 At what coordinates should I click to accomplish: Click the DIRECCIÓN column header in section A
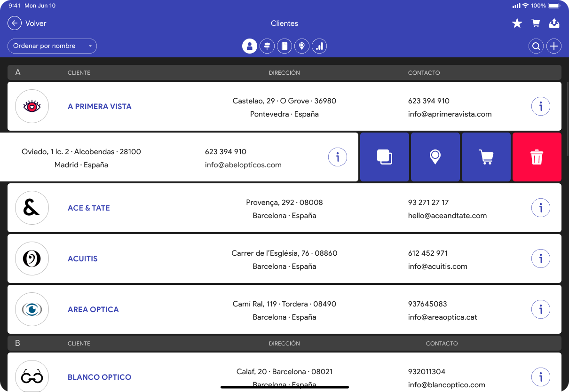pyautogui.click(x=284, y=73)
